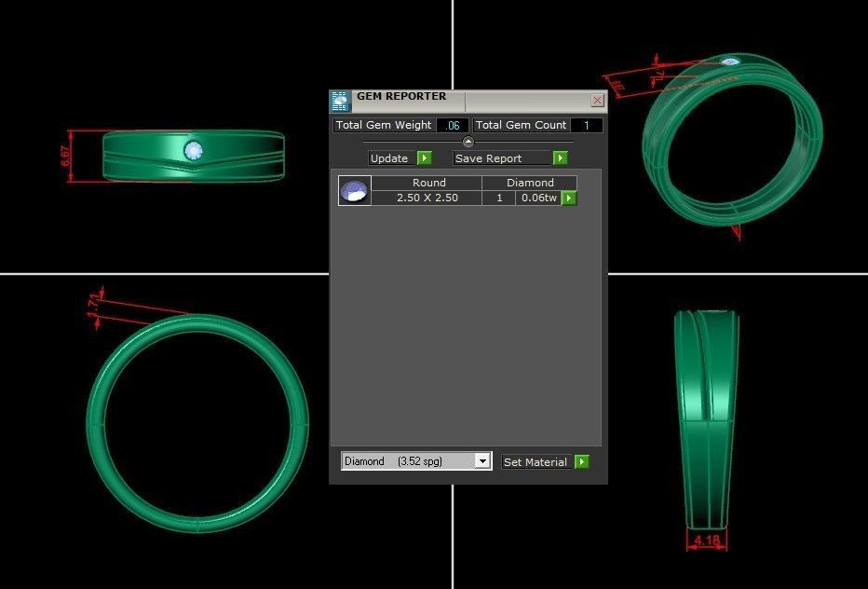Click the Save Report label
The image size is (868, 589).
(x=488, y=158)
